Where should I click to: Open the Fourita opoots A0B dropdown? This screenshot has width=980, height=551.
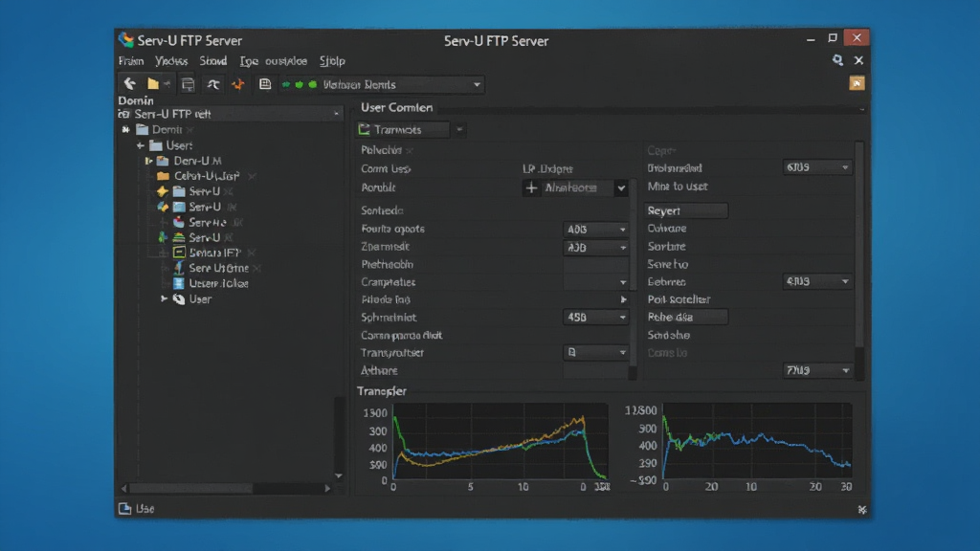click(595, 230)
